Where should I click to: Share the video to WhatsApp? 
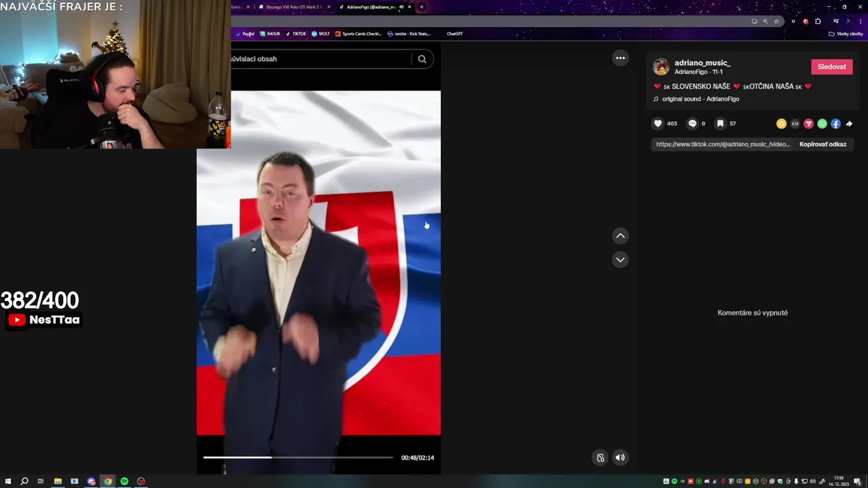(822, 123)
